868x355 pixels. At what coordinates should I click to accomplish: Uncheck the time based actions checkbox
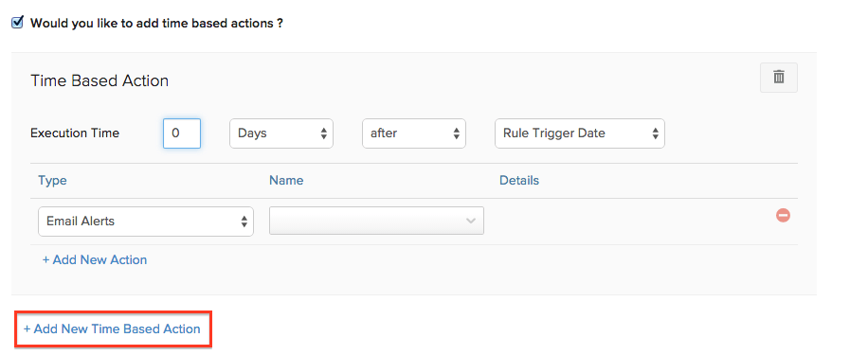17,23
